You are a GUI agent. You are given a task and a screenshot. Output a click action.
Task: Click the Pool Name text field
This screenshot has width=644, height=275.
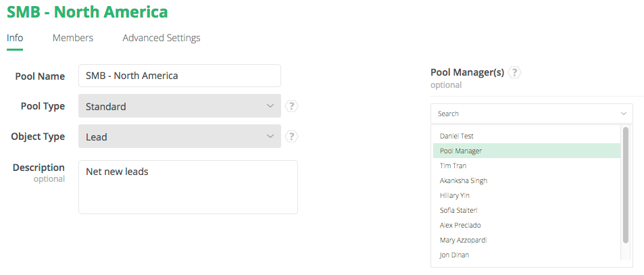pyautogui.click(x=179, y=76)
